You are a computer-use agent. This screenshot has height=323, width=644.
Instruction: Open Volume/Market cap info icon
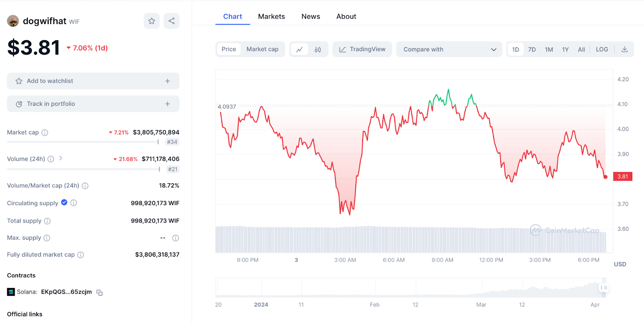[x=85, y=186]
